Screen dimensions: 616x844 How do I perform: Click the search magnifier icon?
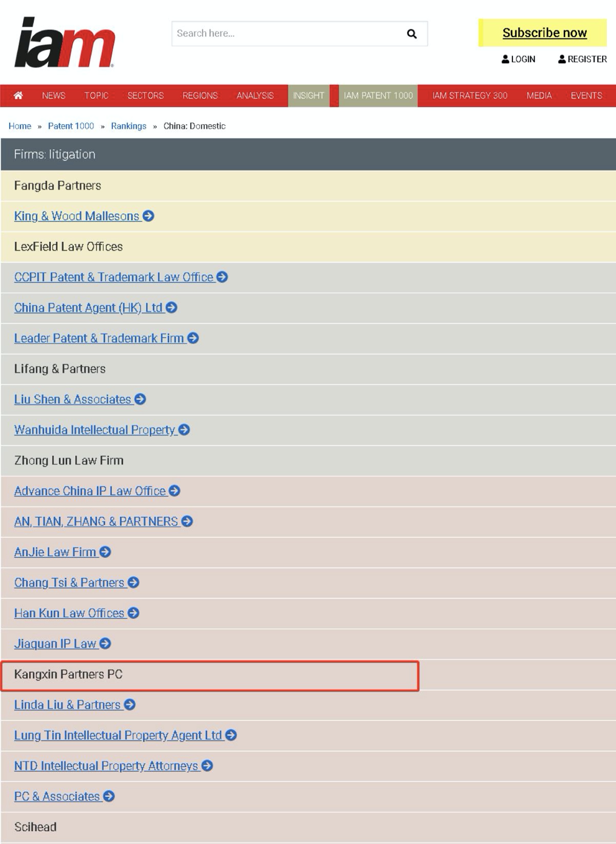(411, 34)
